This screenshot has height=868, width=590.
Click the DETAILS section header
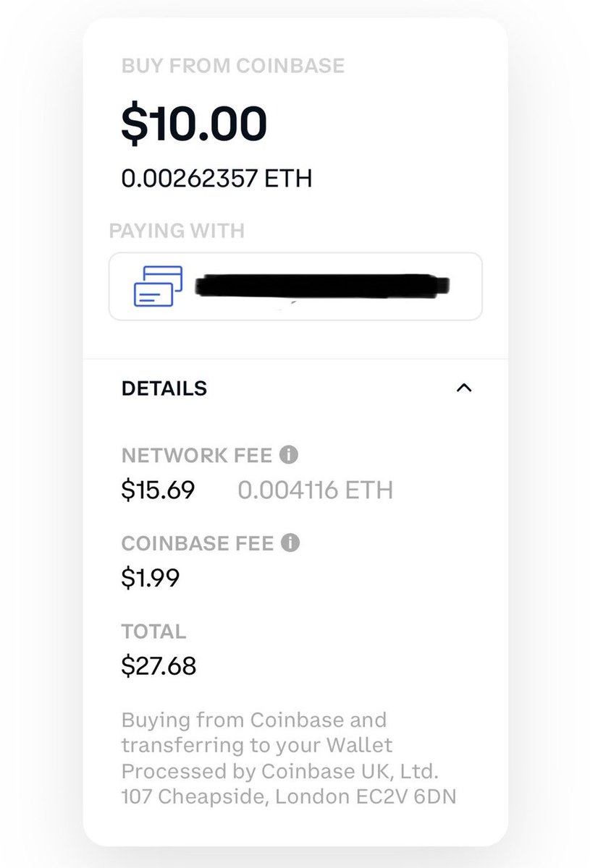[164, 388]
